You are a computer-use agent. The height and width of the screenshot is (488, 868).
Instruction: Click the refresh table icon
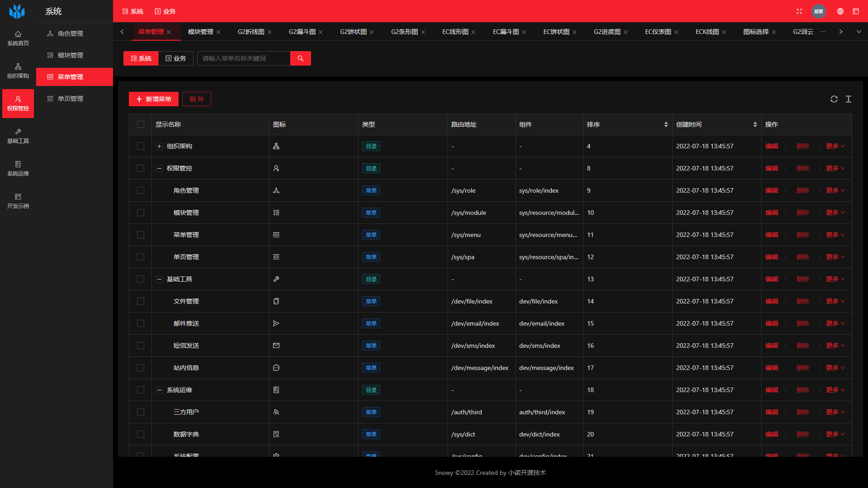[834, 99]
